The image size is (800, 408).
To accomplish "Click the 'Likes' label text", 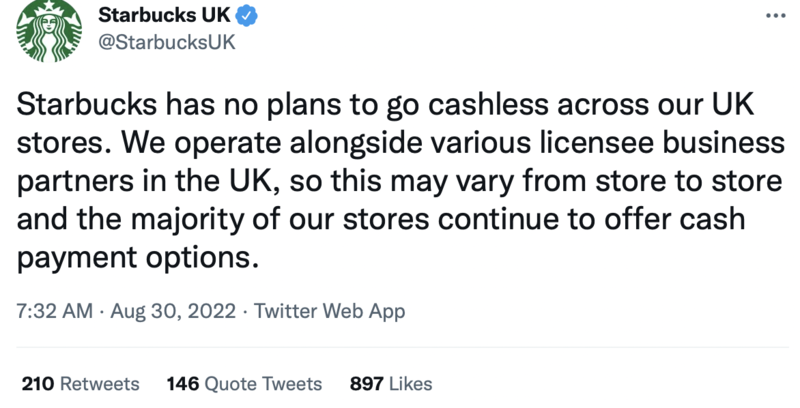I will [411, 384].
